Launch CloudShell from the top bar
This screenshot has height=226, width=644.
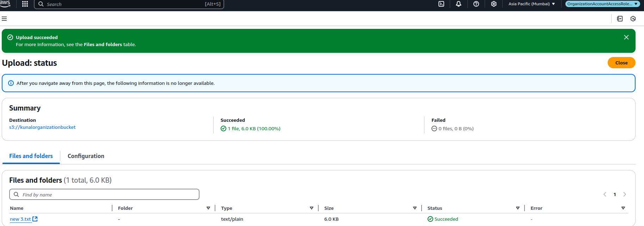click(441, 4)
